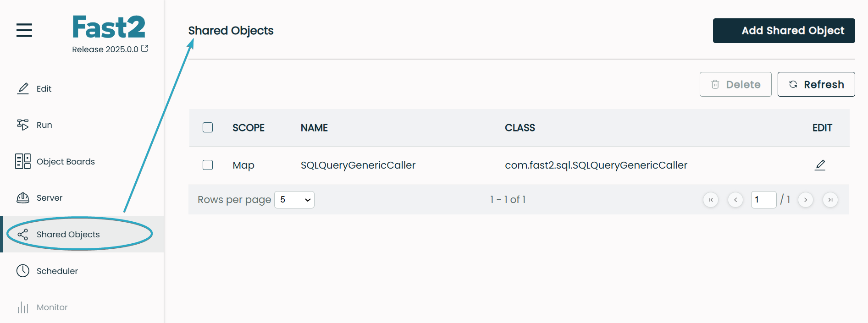The width and height of the screenshot is (868, 323).
Task: Click the external link icon beside Release 2025.0.0
Action: (144, 49)
